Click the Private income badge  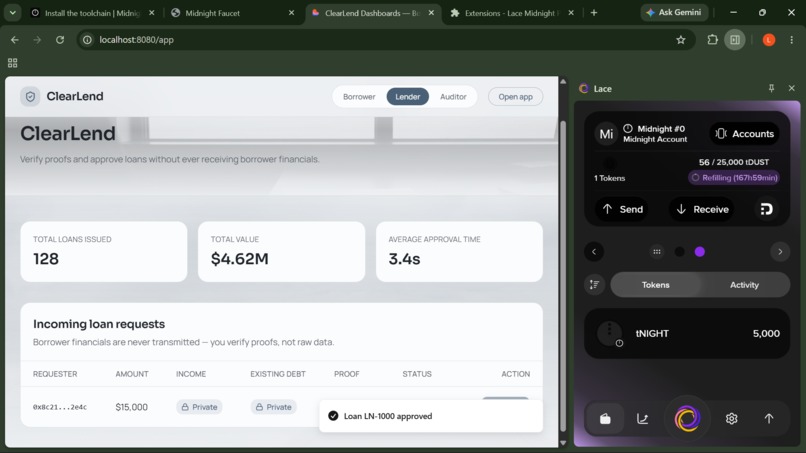click(199, 407)
